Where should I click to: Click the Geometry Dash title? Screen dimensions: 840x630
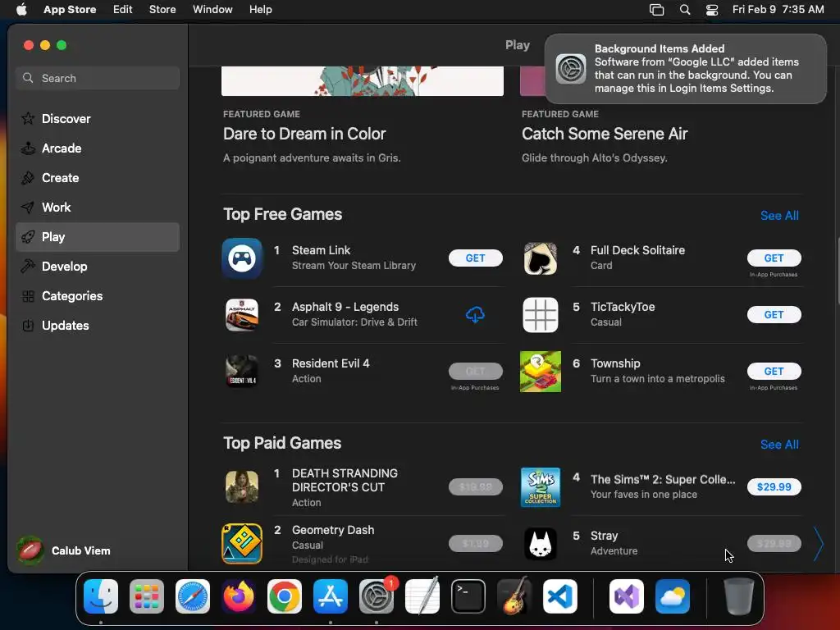click(333, 530)
